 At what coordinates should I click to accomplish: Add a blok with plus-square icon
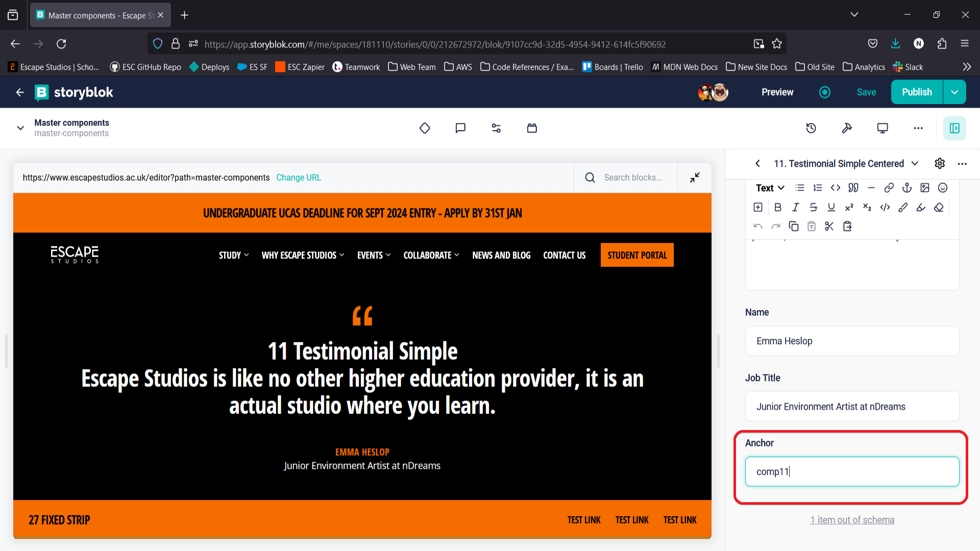[x=758, y=207]
